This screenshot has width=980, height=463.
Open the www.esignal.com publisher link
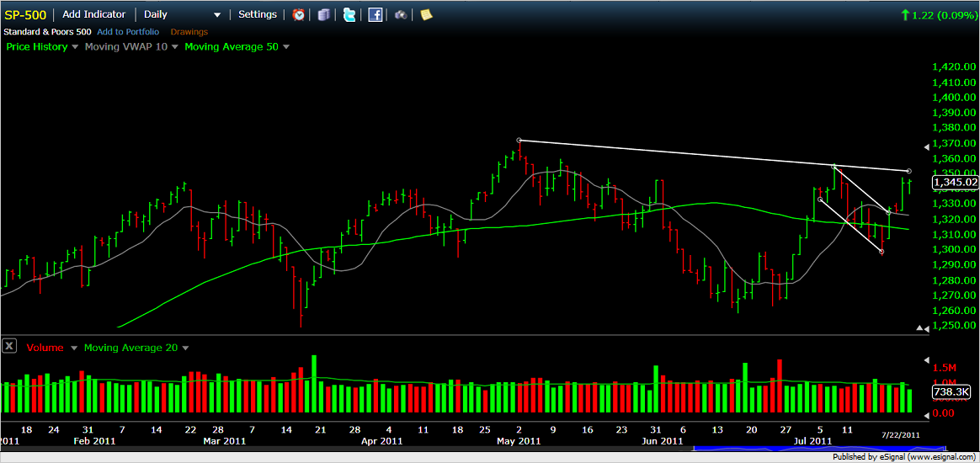941,456
